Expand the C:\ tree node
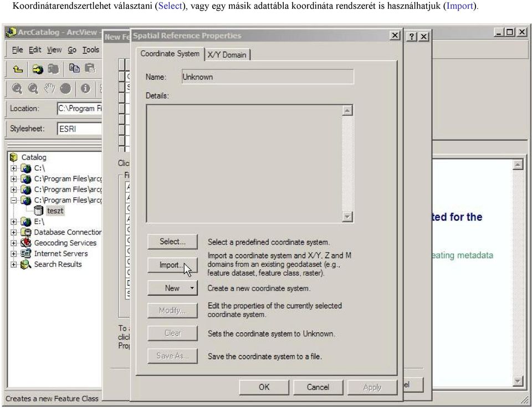 (x=13, y=168)
